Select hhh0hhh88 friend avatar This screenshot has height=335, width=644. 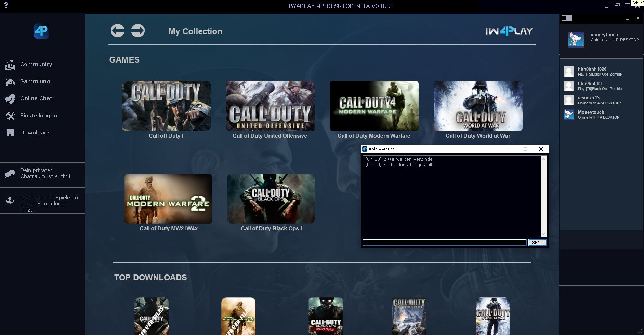pyautogui.click(x=569, y=86)
